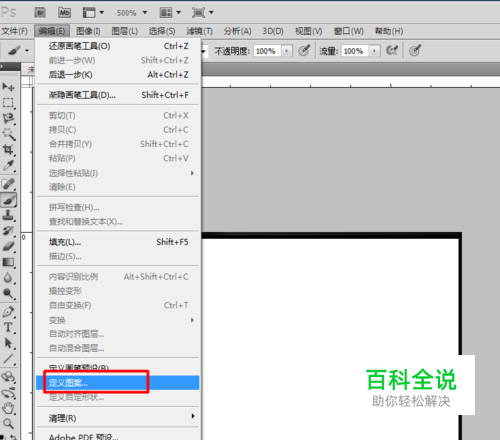
Task: Open the 不透明度 slider arrow
Action: 287,51
